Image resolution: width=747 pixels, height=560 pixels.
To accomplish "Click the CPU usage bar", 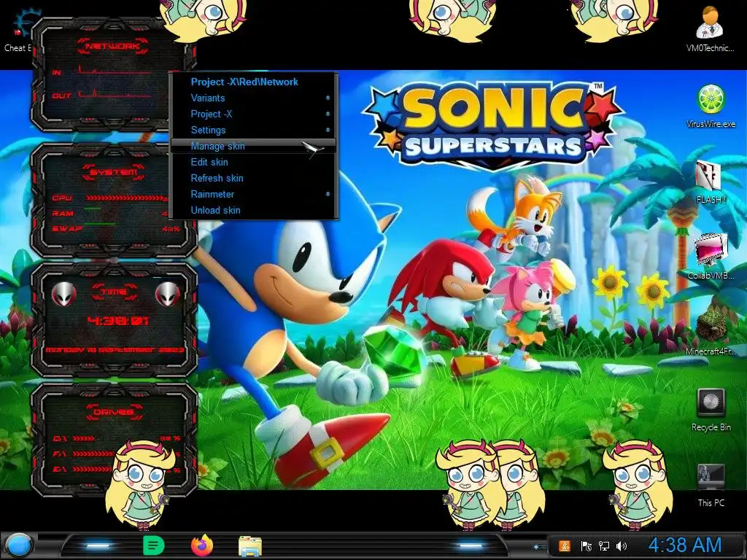I will tap(125, 198).
